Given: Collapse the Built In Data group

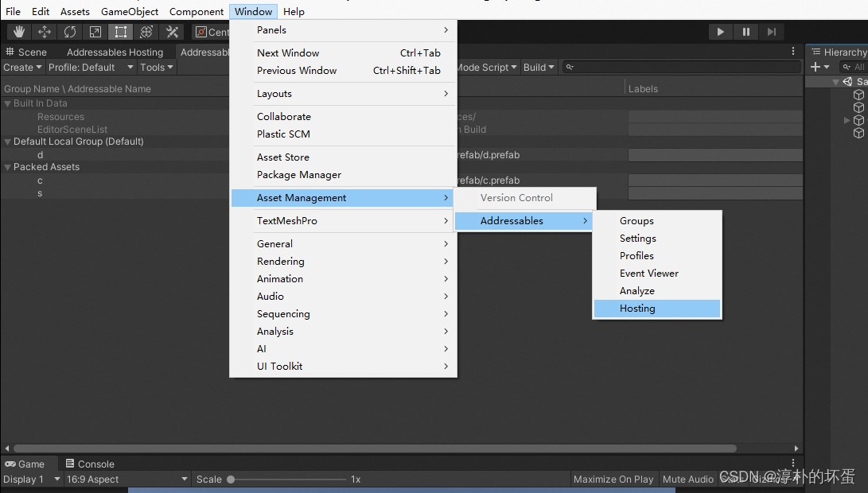Looking at the screenshot, I should click(8, 103).
